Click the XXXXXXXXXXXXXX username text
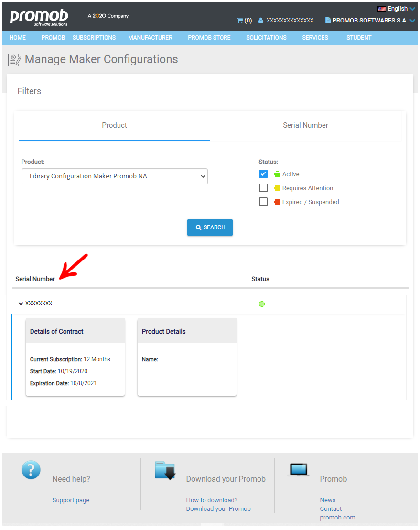 click(290, 21)
